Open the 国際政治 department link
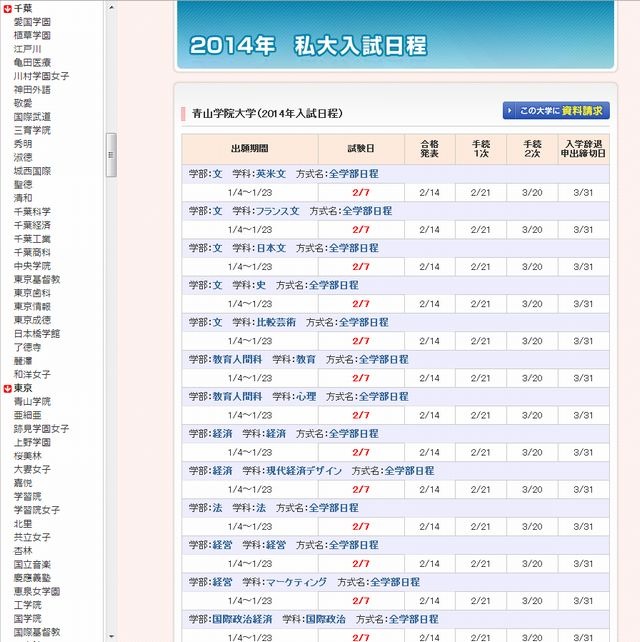This screenshot has height=642, width=640. tap(326, 619)
